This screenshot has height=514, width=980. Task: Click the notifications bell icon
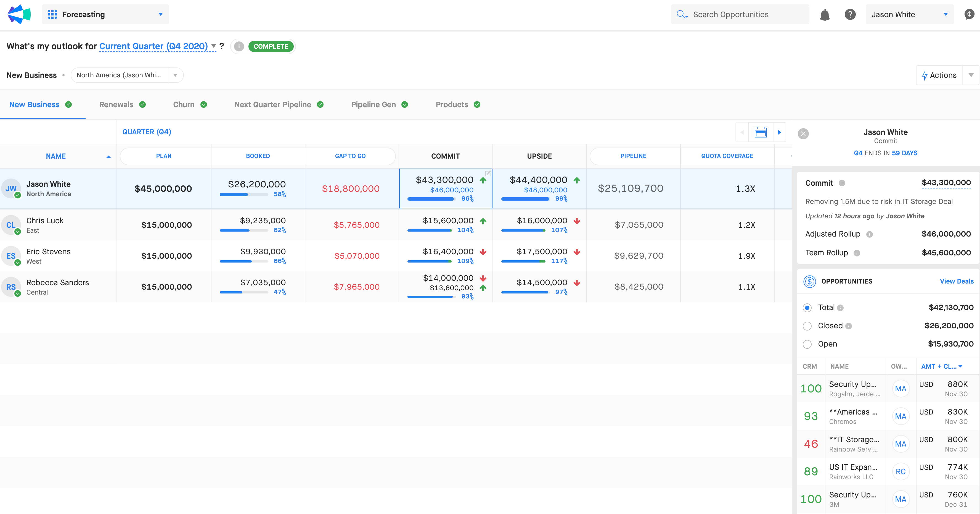(824, 15)
